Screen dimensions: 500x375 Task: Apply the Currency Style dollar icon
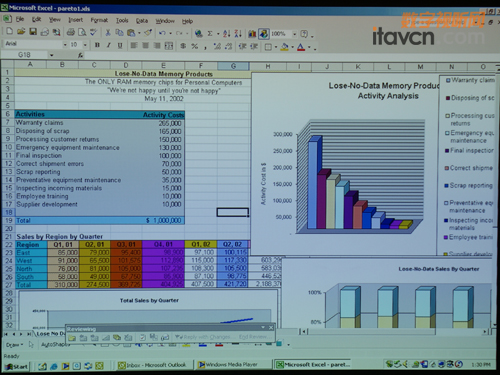point(183,46)
